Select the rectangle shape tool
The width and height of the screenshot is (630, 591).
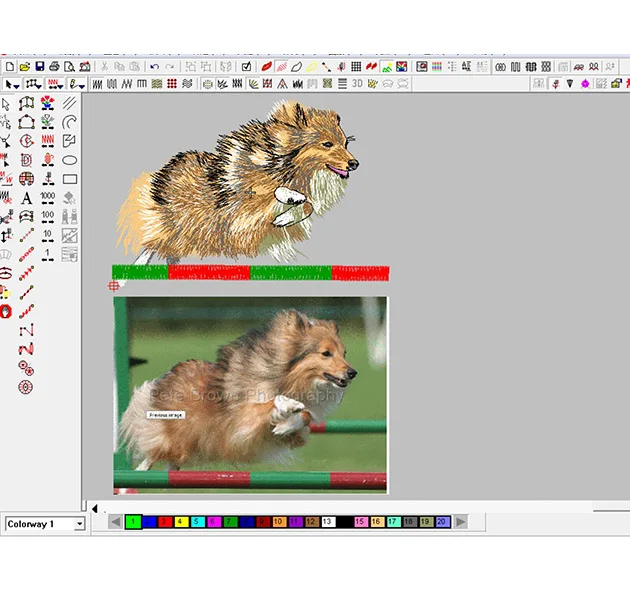point(70,179)
